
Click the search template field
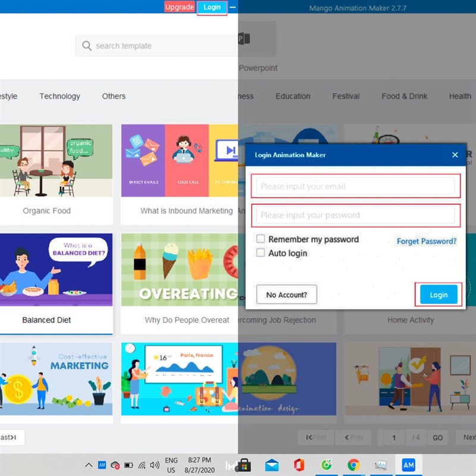click(x=156, y=46)
